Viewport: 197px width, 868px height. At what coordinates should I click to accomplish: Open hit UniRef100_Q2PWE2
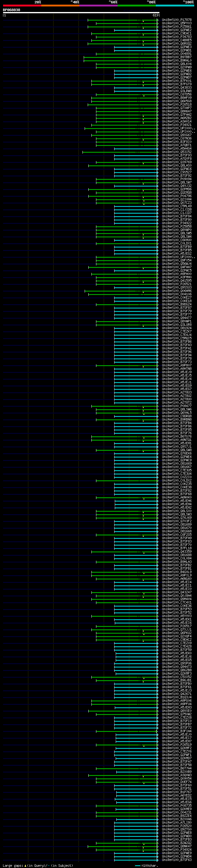click(177, 30)
